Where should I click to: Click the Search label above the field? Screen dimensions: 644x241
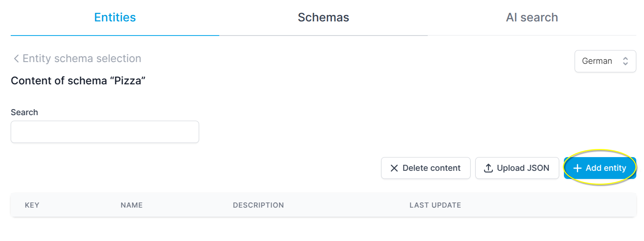[x=24, y=113]
